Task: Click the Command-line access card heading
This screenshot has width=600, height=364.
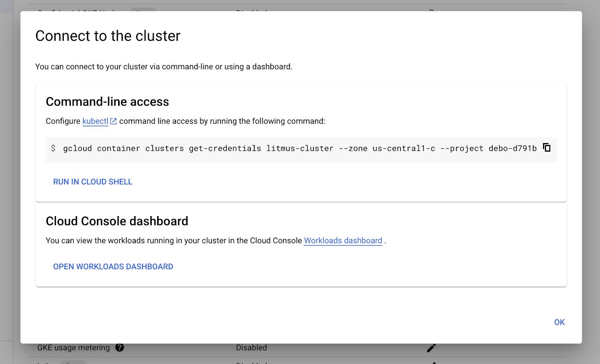Action: tap(107, 101)
